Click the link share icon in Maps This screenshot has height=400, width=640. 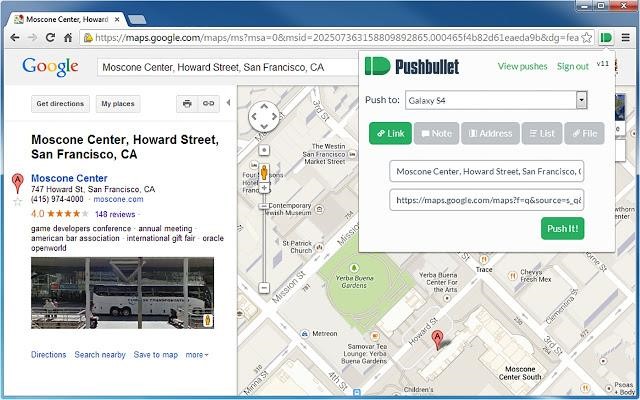click(x=209, y=104)
